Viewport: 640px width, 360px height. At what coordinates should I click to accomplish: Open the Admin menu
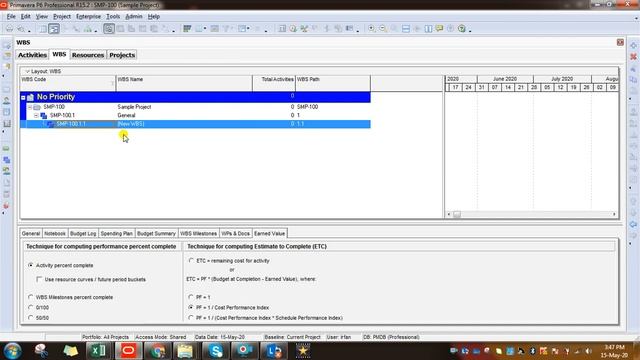[133, 17]
